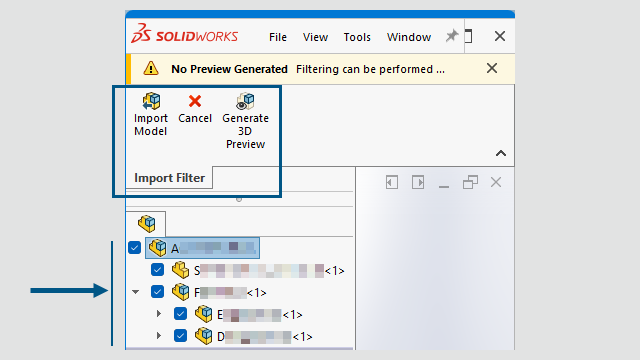Click the yellow warning triangle icon
The height and width of the screenshot is (360, 640).
(151, 68)
